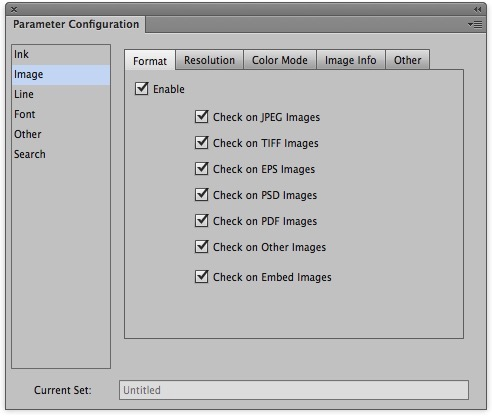Switch to the Resolution tab

(209, 60)
